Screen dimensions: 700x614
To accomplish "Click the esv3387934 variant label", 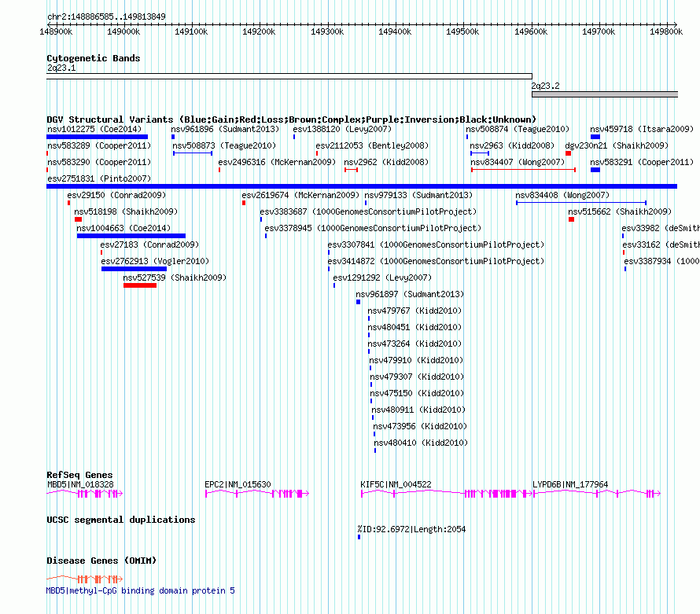I will pos(661,261).
